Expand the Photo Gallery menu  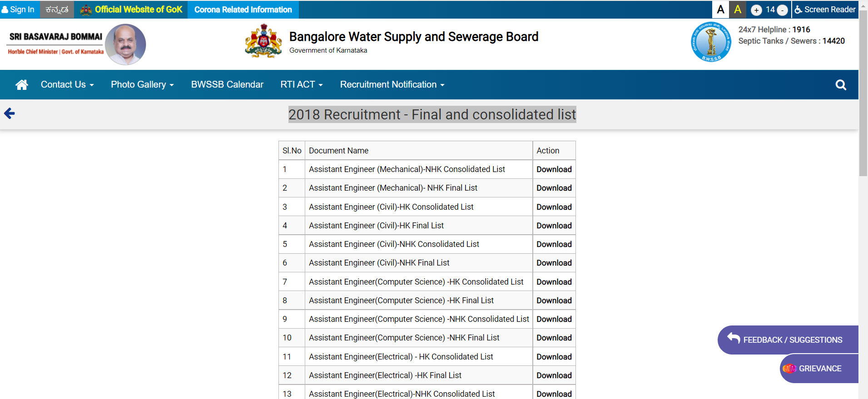coord(142,84)
